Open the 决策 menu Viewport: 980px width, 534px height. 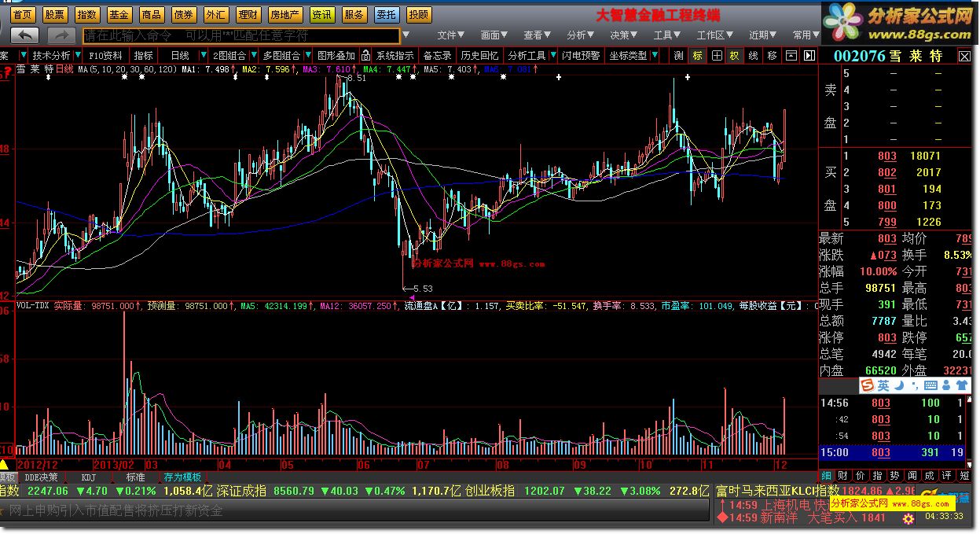coord(623,35)
